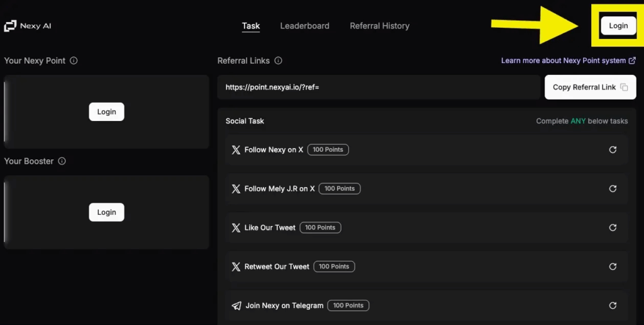Click Login in Your Booster card
Screen dimensions: 644x325
(x=106, y=212)
